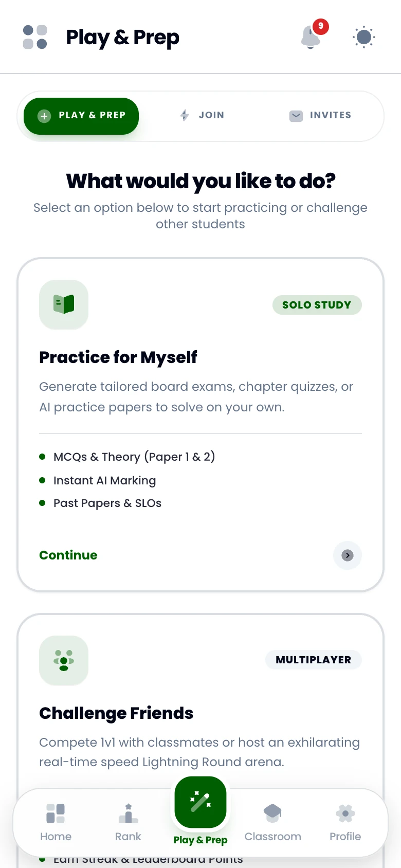Click the Solo Study badge
Screen dimensions: 401x868
pos(317,305)
